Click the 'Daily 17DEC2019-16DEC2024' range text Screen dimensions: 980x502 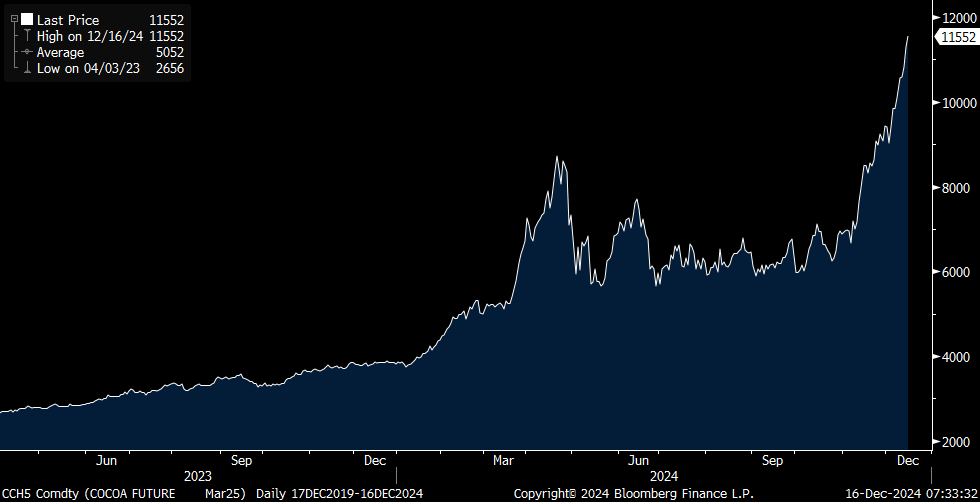pyautogui.click(x=339, y=493)
